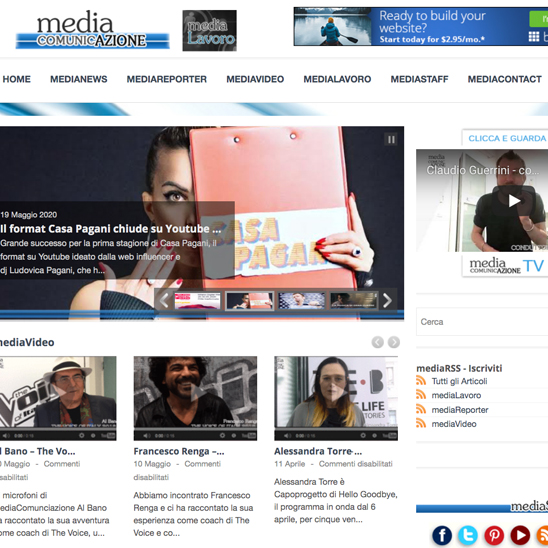Open Alessandra Torre article title
Image resolution: width=548 pixels, height=548 pixels.
[318, 451]
